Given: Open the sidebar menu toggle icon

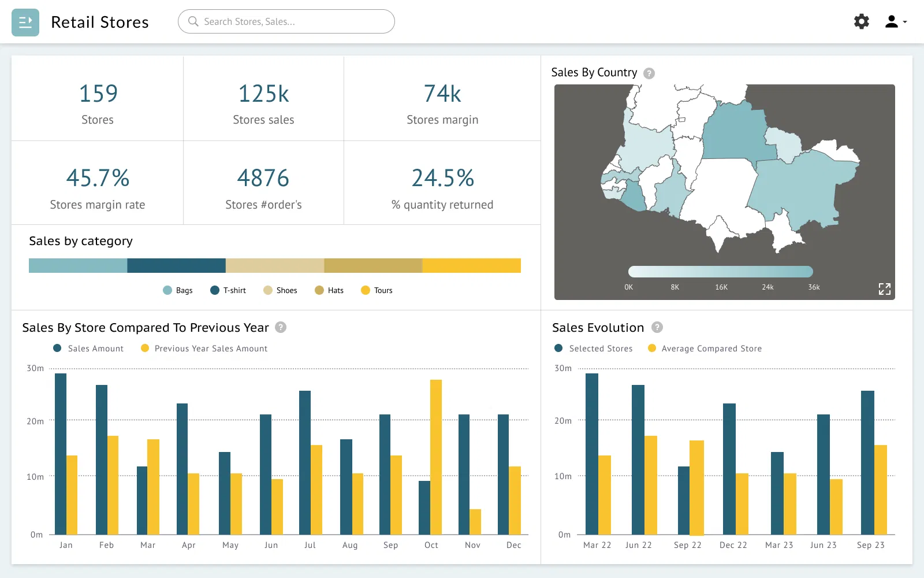Looking at the screenshot, I should pyautogui.click(x=25, y=23).
